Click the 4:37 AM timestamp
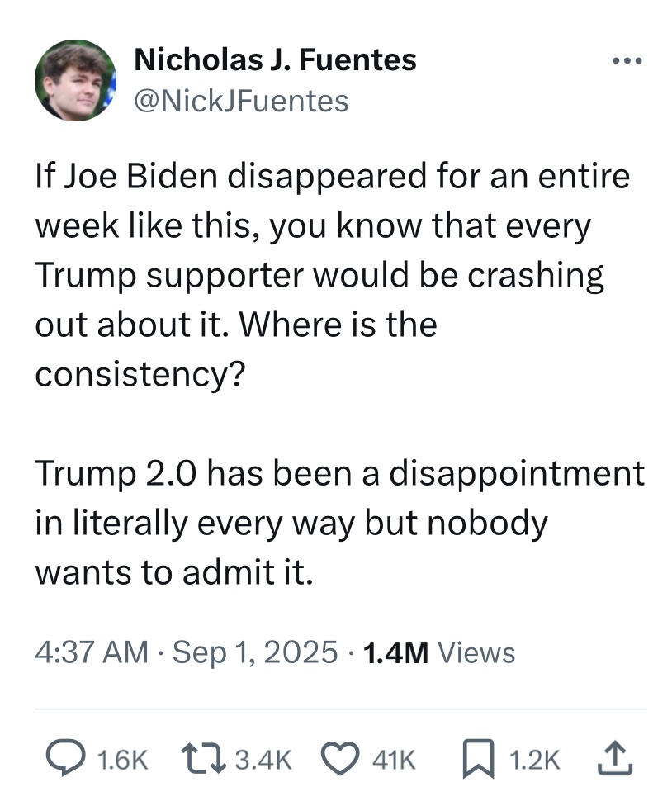 pyautogui.click(x=92, y=652)
